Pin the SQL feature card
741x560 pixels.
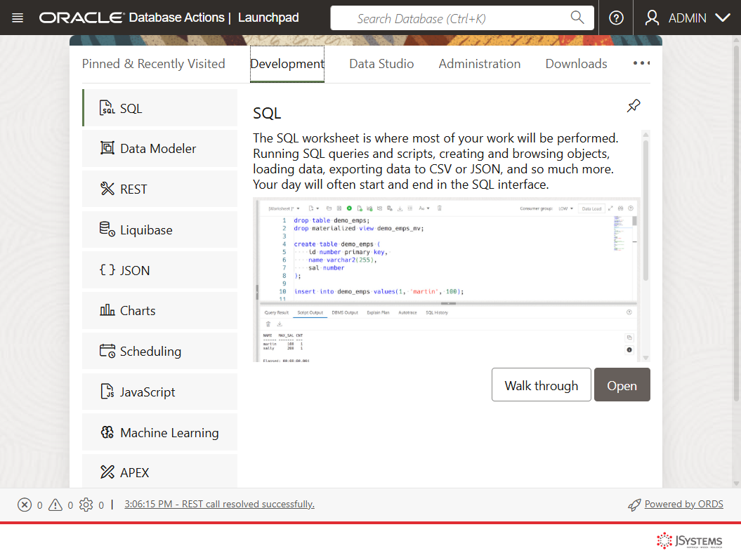click(634, 106)
